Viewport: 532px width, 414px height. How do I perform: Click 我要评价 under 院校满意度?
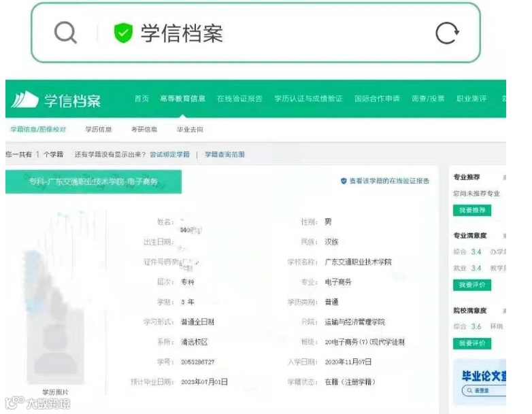pos(472,343)
